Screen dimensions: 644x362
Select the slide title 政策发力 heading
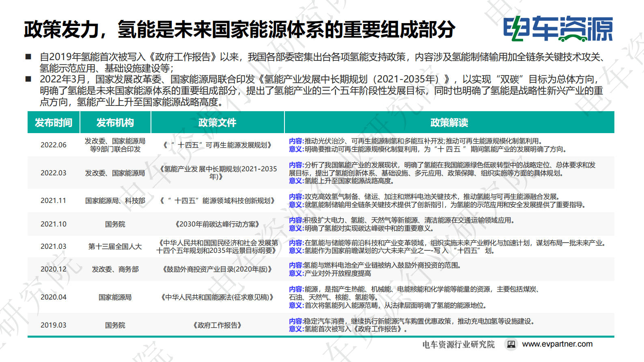click(239, 30)
